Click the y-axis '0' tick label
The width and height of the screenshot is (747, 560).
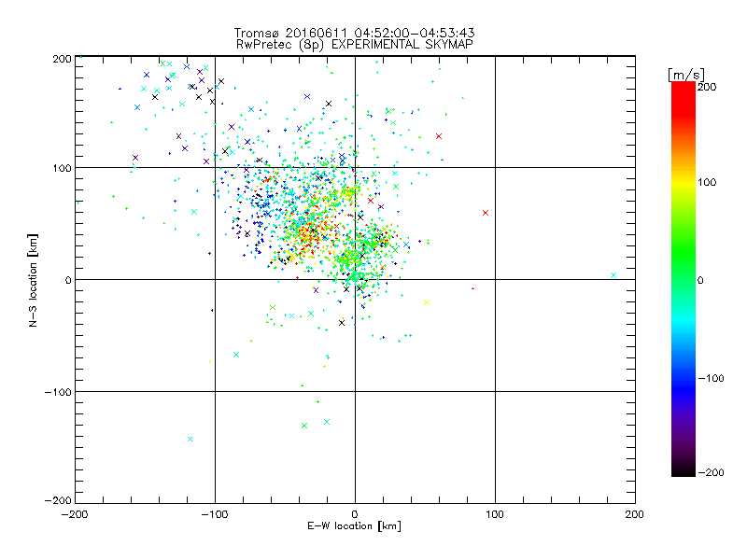68,280
